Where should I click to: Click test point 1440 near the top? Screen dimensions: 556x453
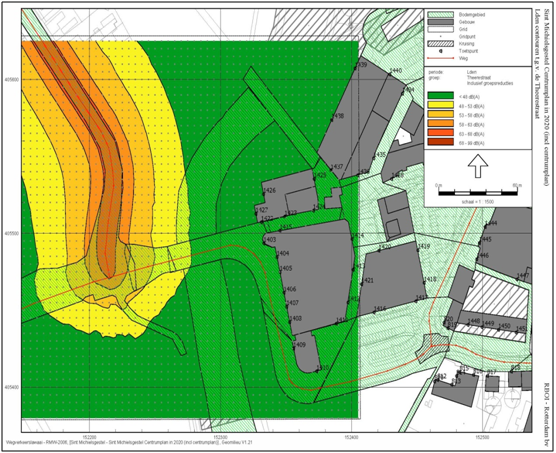pos(395,71)
